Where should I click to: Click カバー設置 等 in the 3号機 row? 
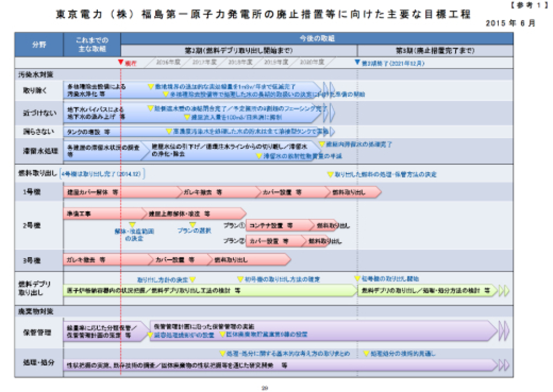[175, 260]
